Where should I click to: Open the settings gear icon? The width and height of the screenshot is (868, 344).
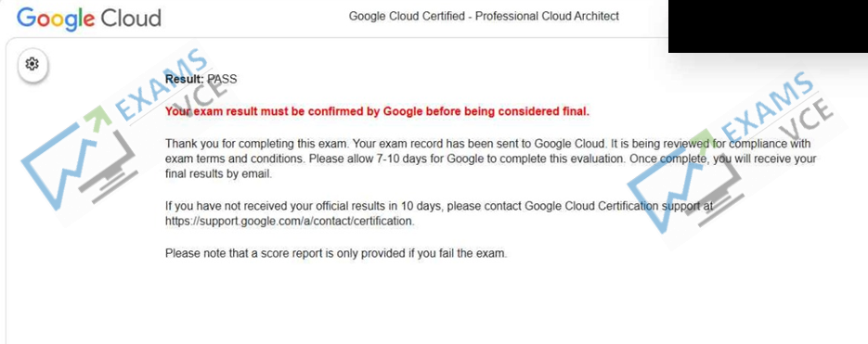[32, 64]
